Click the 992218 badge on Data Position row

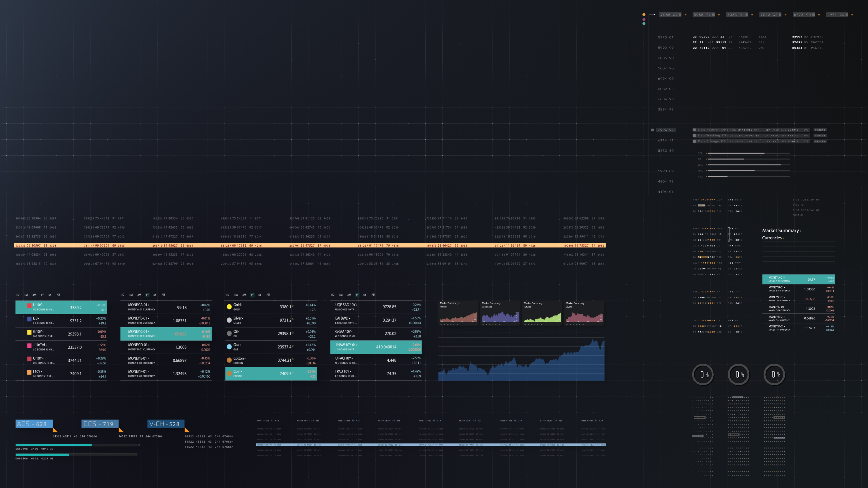coord(820,130)
